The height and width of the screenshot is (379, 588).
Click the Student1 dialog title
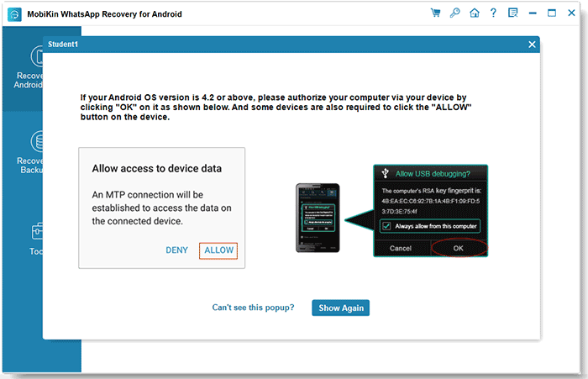point(63,45)
